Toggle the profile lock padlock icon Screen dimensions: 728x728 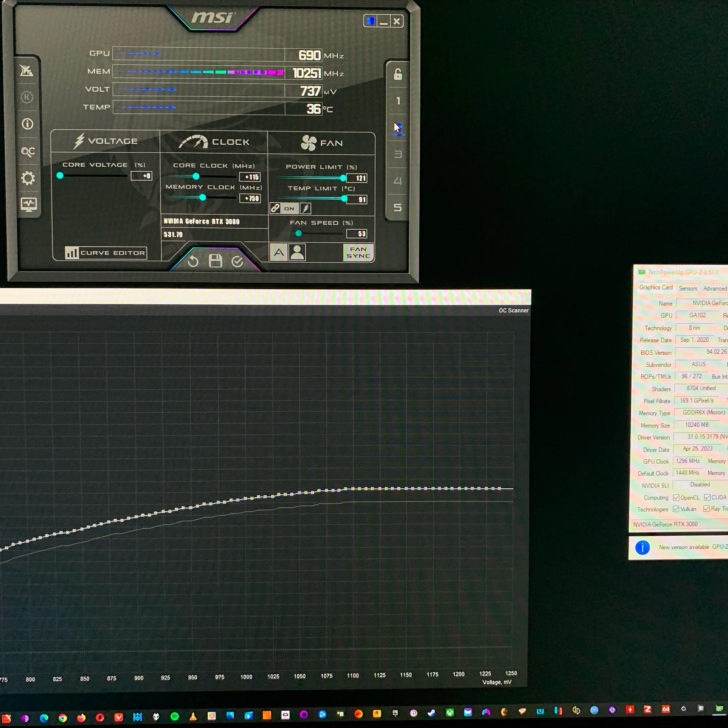(x=398, y=74)
